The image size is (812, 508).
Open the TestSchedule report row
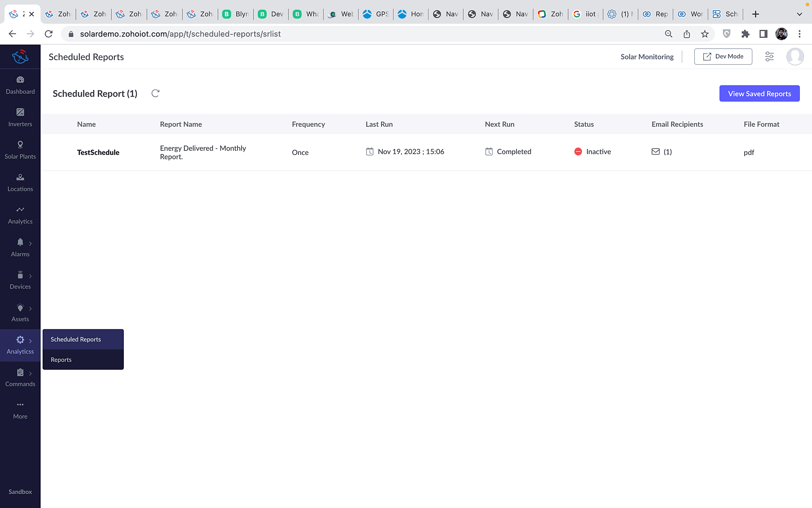click(x=98, y=152)
